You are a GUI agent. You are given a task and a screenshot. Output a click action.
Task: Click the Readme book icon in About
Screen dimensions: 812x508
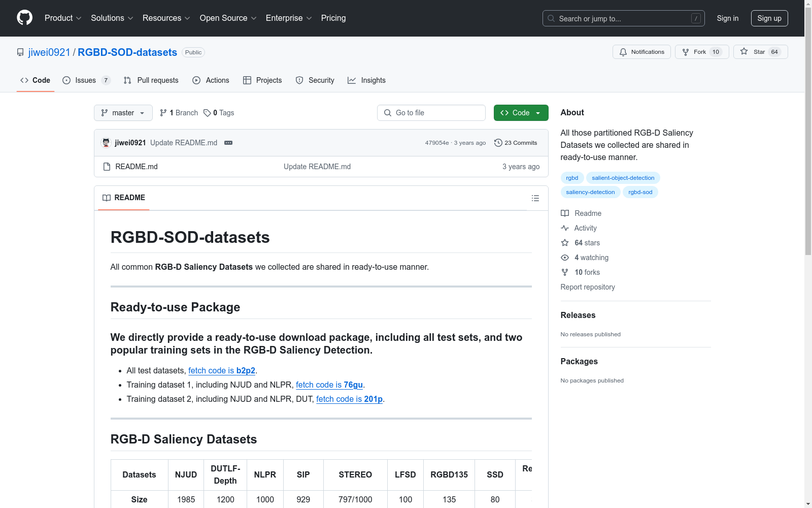pos(565,213)
